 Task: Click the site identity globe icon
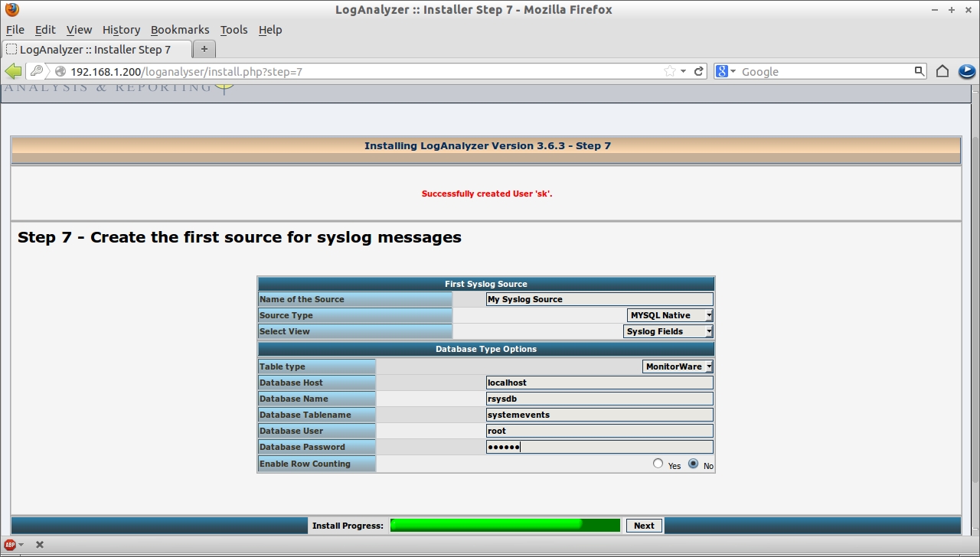(x=60, y=71)
